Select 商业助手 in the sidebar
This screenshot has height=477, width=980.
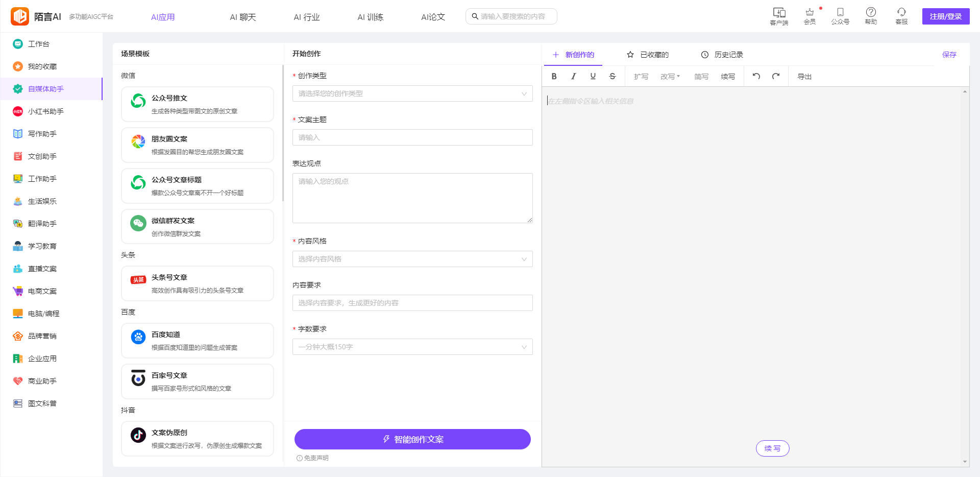pyautogui.click(x=51, y=381)
